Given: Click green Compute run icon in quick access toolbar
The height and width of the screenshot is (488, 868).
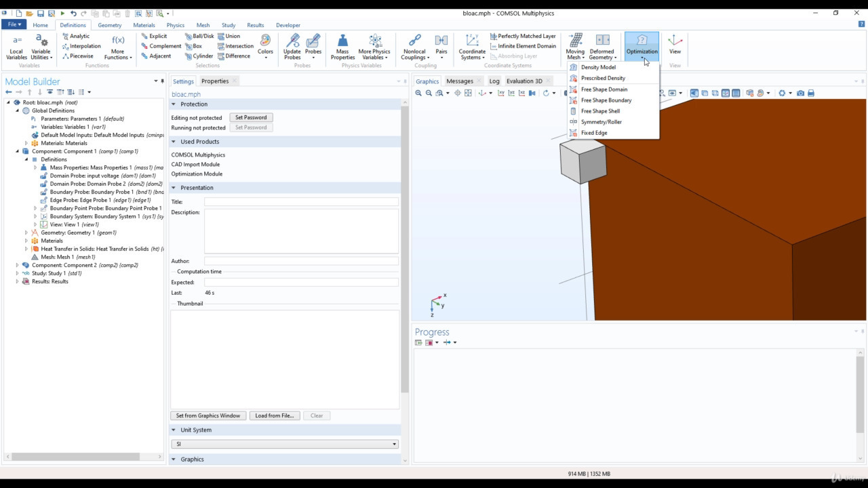Looking at the screenshot, I should point(62,13).
